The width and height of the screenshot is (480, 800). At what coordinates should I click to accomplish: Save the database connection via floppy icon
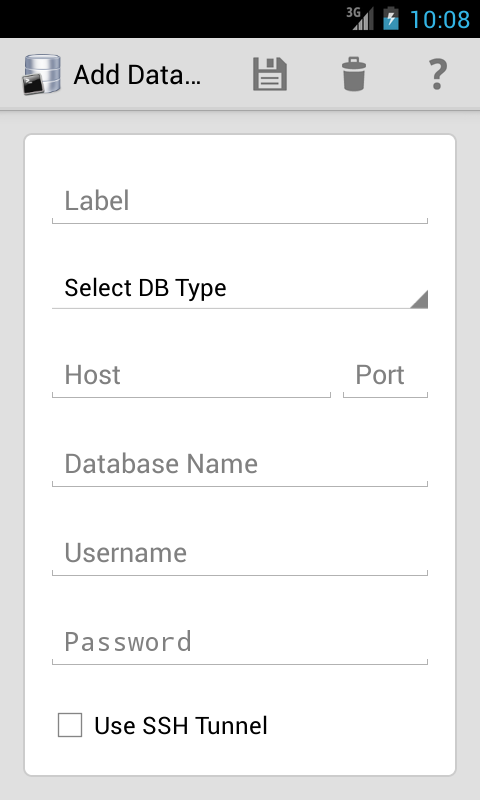click(270, 74)
